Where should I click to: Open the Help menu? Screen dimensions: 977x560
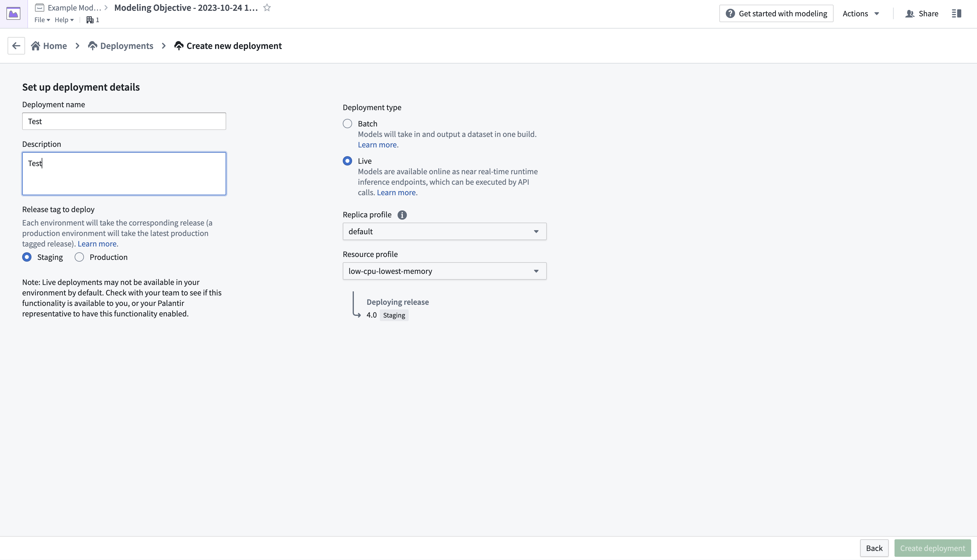click(x=64, y=20)
